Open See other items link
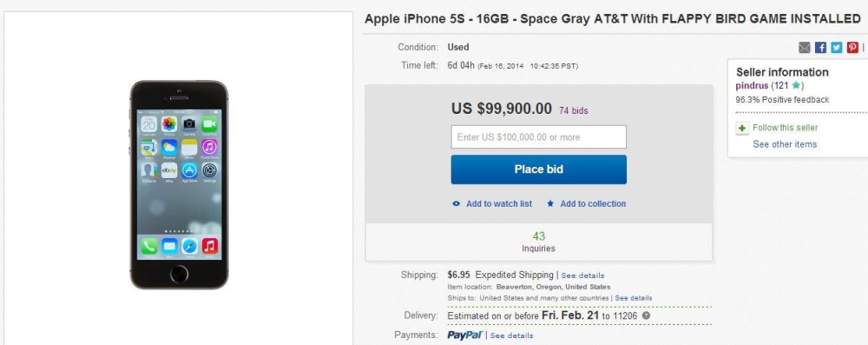This screenshot has width=868, height=345. 785,144
